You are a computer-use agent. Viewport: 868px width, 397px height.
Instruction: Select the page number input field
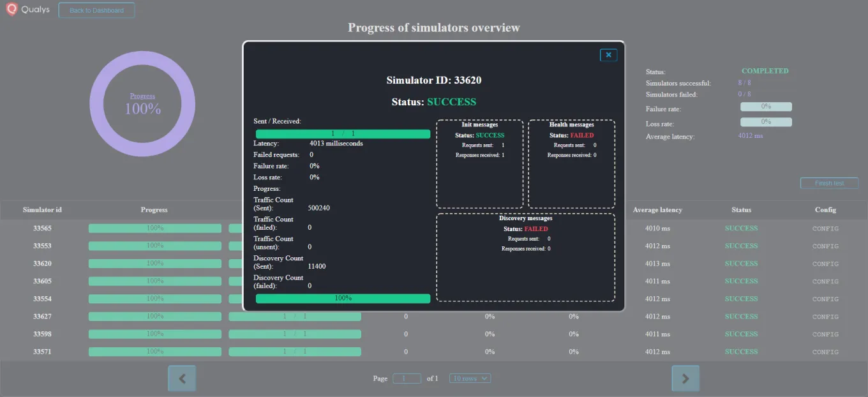tap(407, 378)
